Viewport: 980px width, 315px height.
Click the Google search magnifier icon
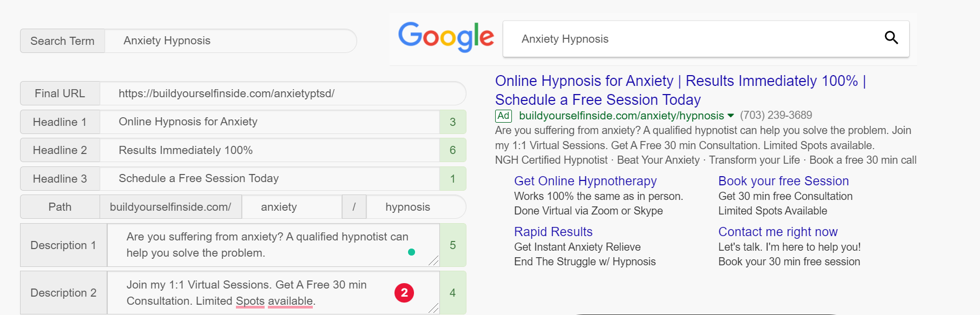(x=891, y=38)
